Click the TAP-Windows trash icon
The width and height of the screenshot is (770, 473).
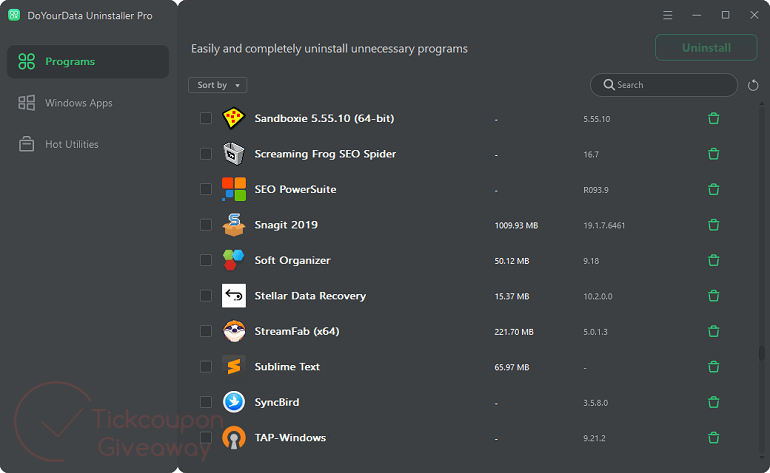(x=714, y=438)
